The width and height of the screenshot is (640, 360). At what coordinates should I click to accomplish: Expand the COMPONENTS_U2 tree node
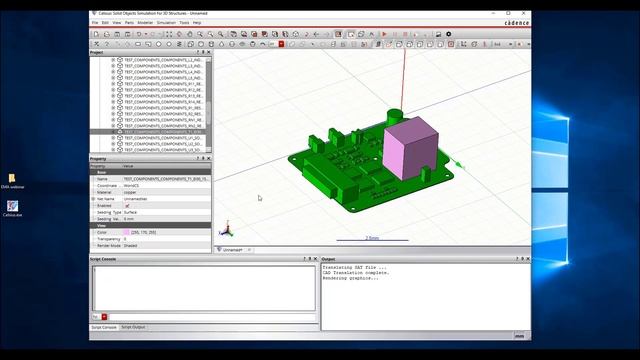click(x=113, y=144)
